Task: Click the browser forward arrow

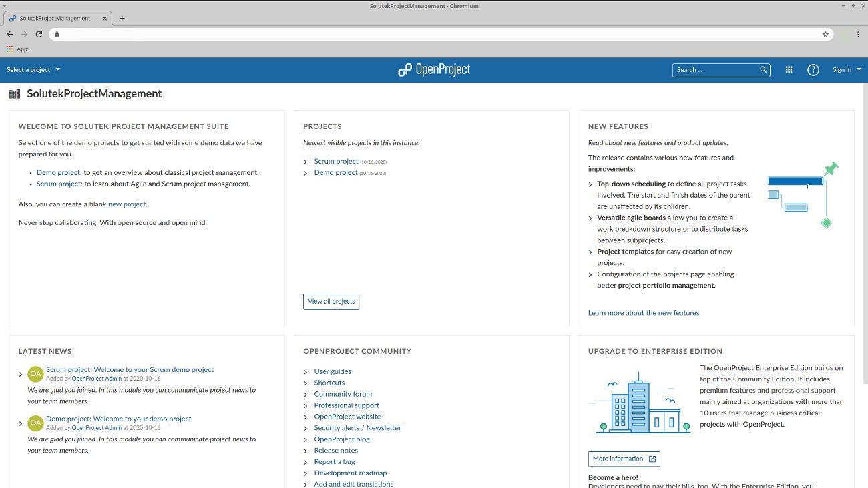Action: 25,34
